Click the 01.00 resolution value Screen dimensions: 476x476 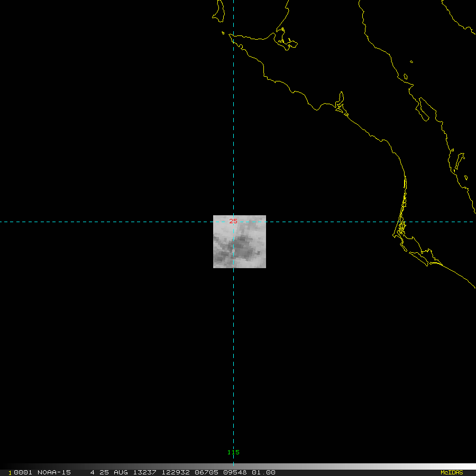[x=263, y=472]
